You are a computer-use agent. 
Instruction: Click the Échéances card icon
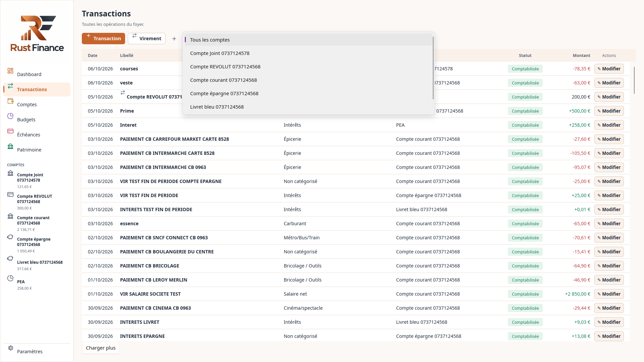click(x=10, y=131)
